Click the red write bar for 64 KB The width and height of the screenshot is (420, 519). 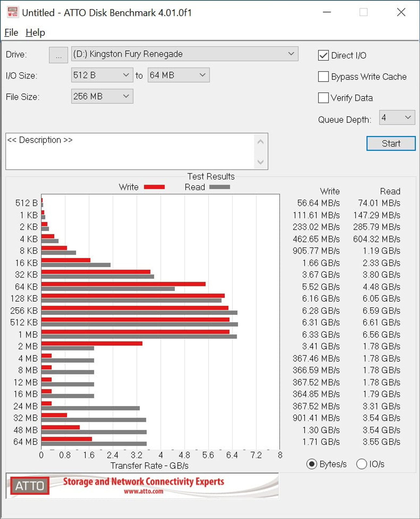click(123, 284)
